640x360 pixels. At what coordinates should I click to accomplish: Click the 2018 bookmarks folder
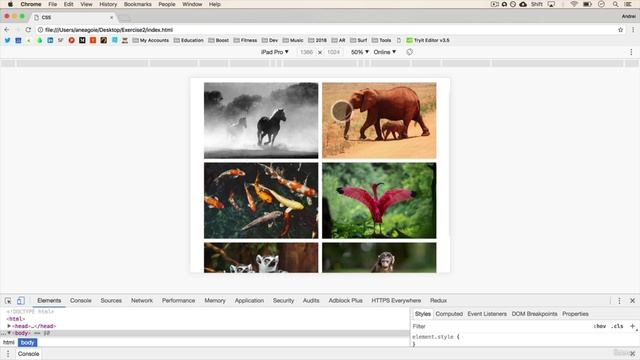point(318,40)
